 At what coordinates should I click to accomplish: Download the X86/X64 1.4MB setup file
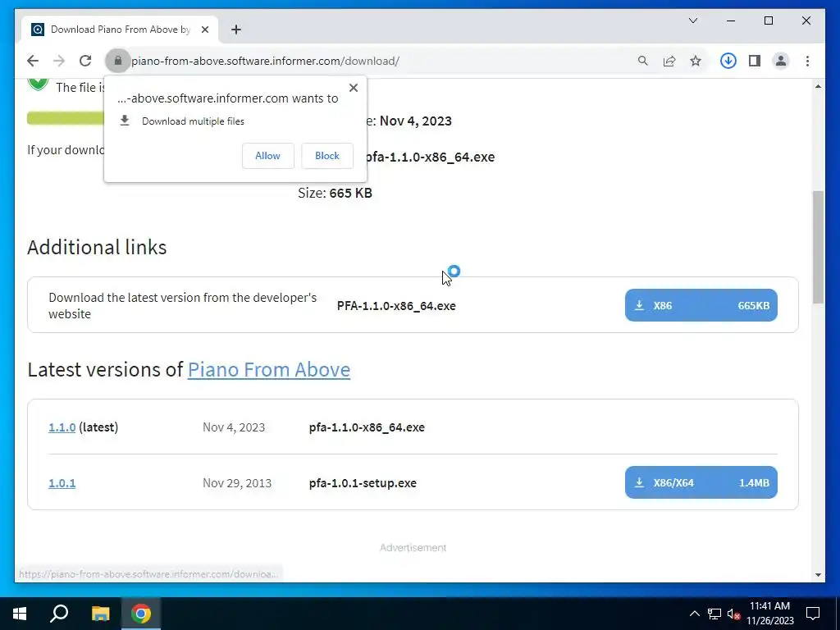pyautogui.click(x=701, y=482)
